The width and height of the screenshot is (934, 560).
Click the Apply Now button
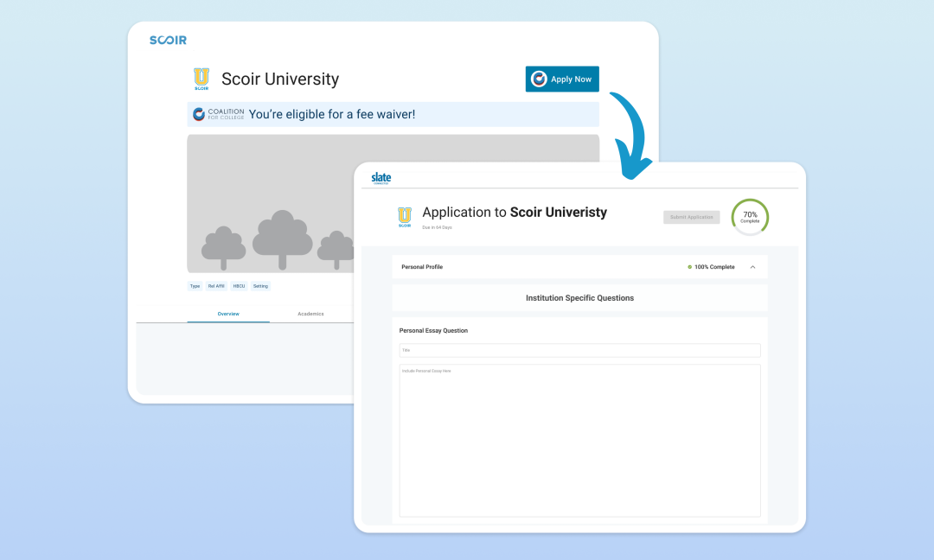pyautogui.click(x=561, y=79)
